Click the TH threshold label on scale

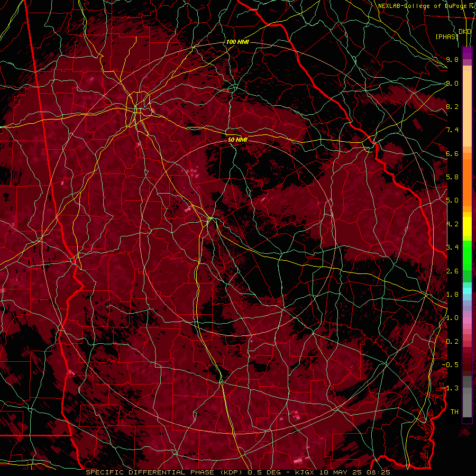click(x=454, y=412)
